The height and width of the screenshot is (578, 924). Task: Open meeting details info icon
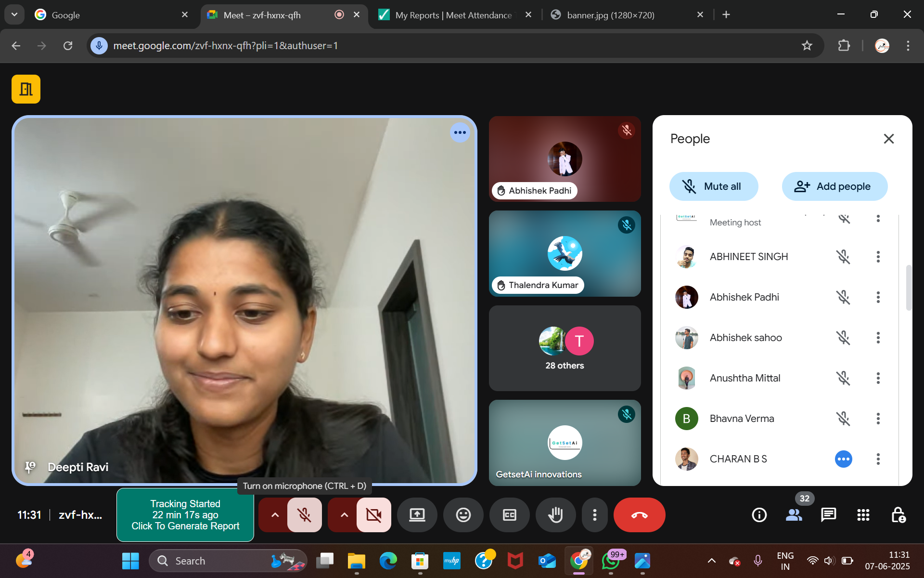759,515
